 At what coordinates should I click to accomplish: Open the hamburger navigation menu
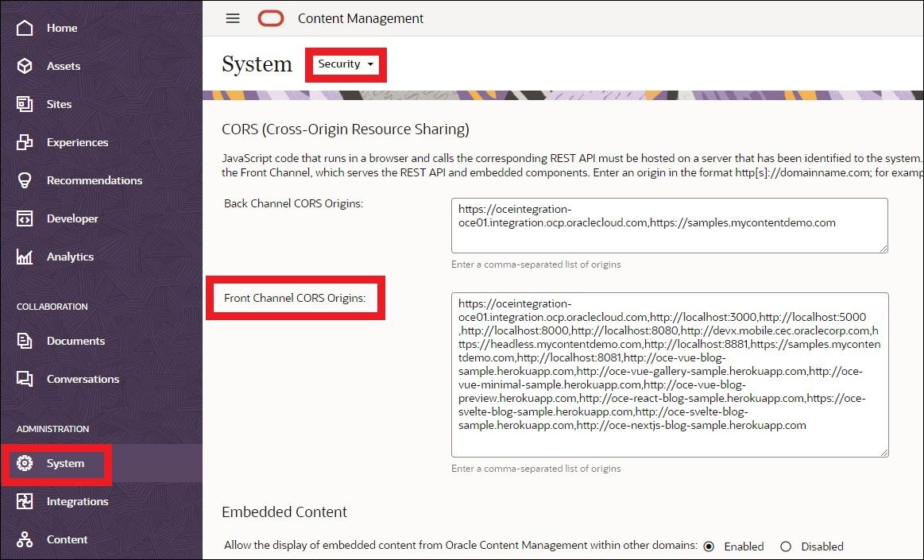[x=233, y=18]
